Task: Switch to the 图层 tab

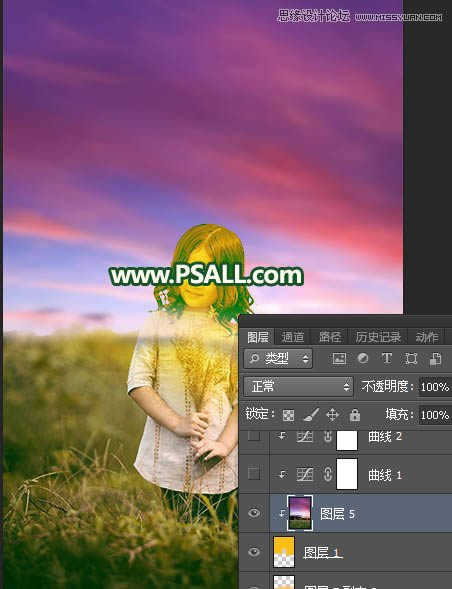Action: (x=258, y=337)
